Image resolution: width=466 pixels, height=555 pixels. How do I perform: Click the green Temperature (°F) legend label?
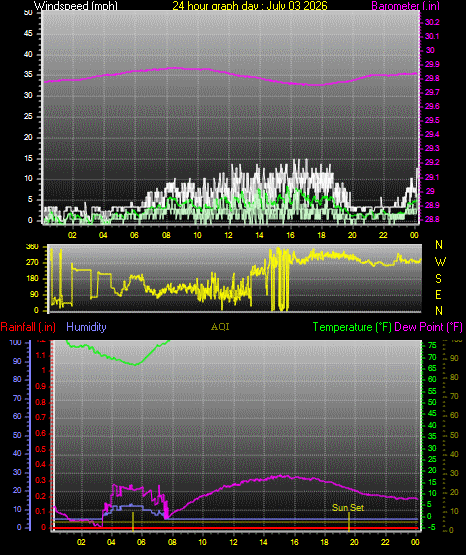pyautogui.click(x=352, y=327)
